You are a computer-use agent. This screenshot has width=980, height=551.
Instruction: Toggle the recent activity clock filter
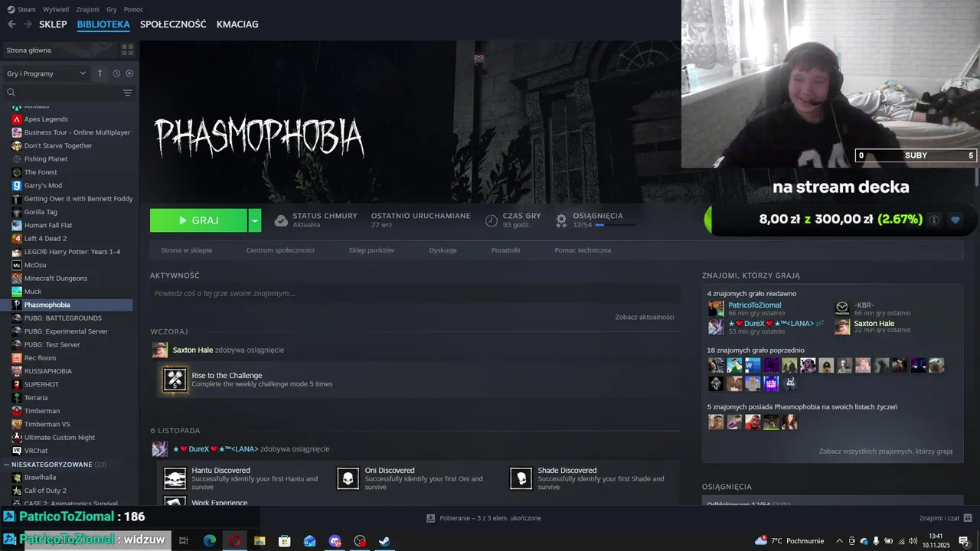[116, 73]
